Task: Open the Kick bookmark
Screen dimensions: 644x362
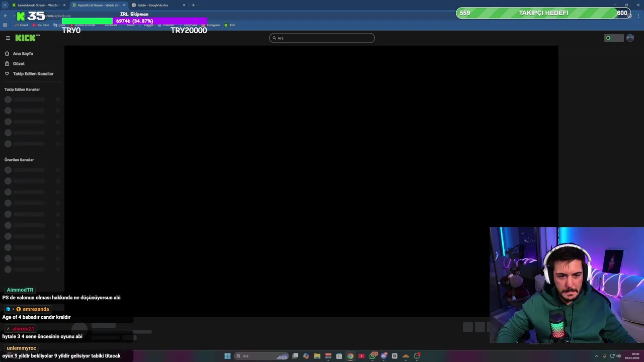Action: pyautogui.click(x=230, y=25)
